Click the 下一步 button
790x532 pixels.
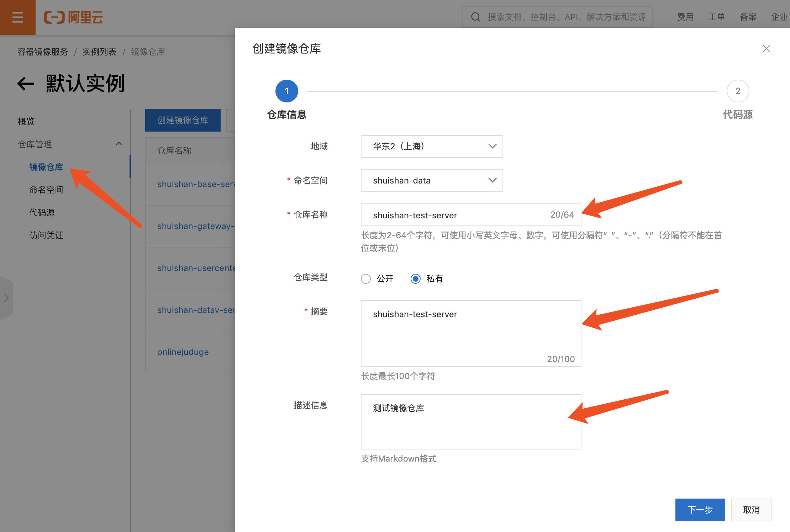pos(700,510)
